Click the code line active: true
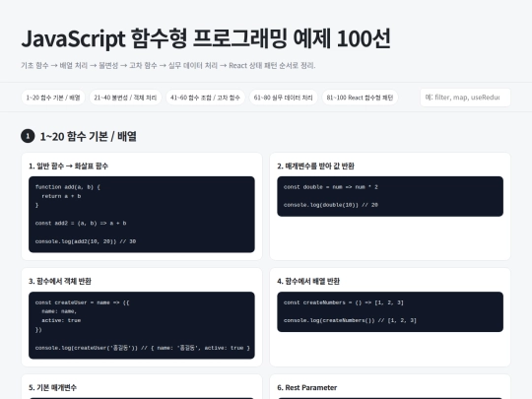Image resolution: width=532 pixels, height=399 pixels. click(x=61, y=320)
